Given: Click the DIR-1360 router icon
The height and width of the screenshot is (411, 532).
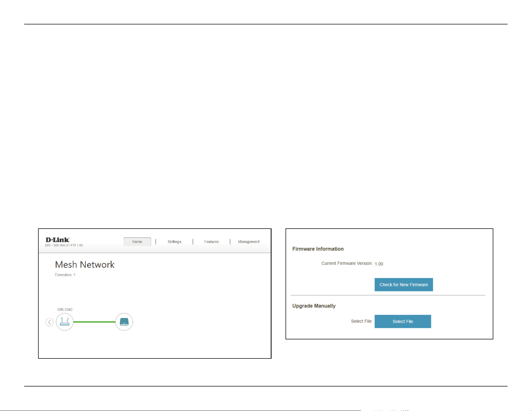Looking at the screenshot, I should [65, 322].
